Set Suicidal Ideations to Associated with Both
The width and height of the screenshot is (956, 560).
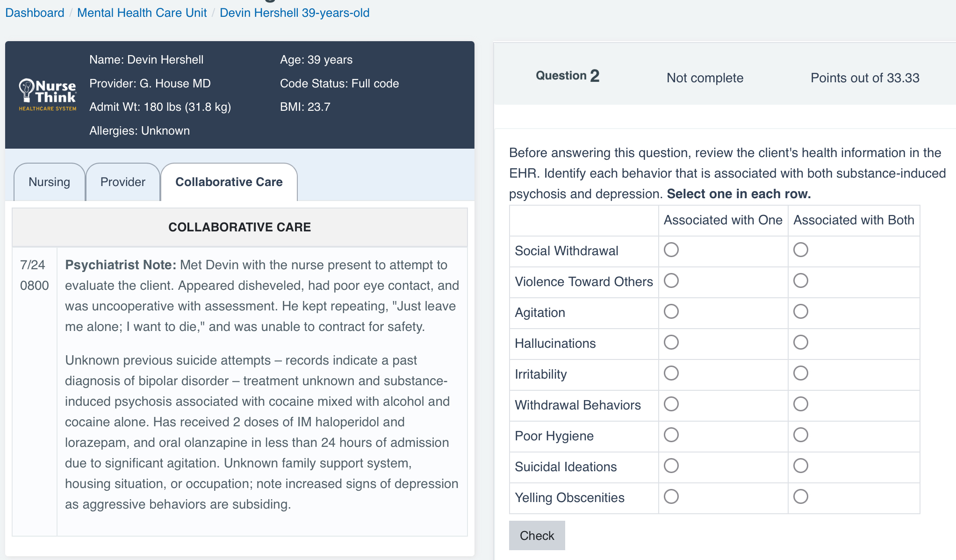800,466
